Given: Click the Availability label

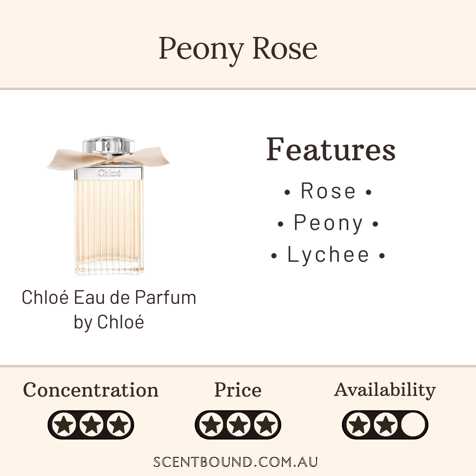Looking at the screenshot, I should point(385,390).
